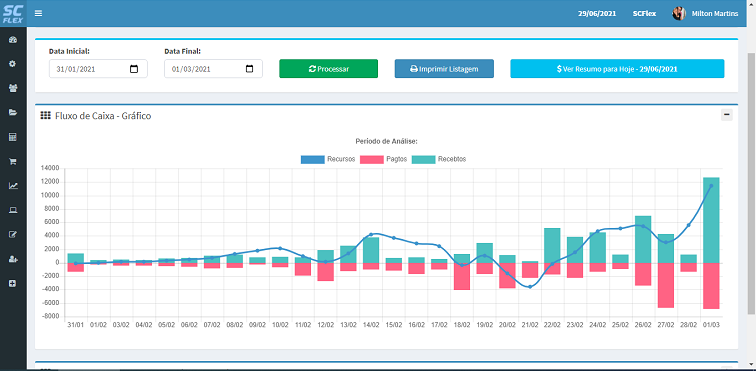Viewport: 756px width, 371px height.
Task: Click the tall teal Recebtos bar for 01/03
Action: pos(711,220)
